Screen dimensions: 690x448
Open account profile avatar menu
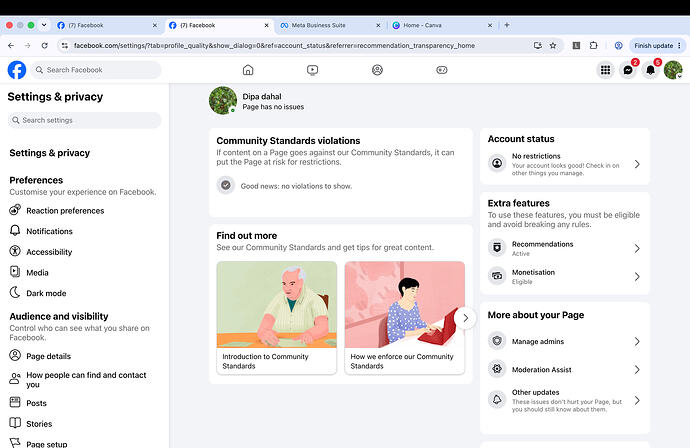click(673, 70)
